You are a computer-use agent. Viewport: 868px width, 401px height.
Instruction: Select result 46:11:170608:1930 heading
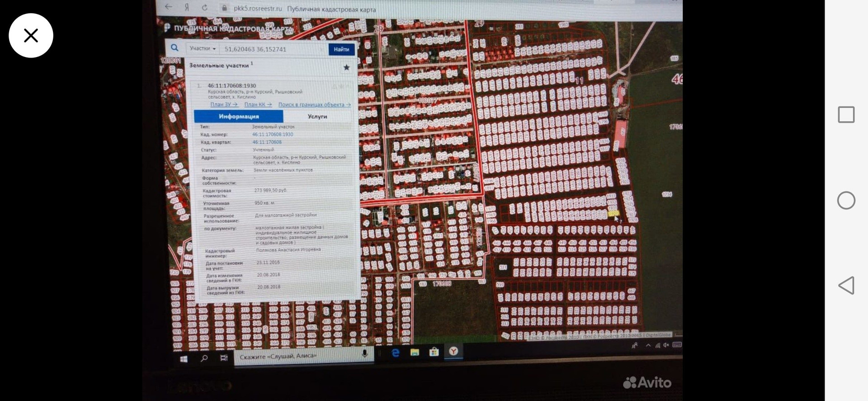(232, 86)
